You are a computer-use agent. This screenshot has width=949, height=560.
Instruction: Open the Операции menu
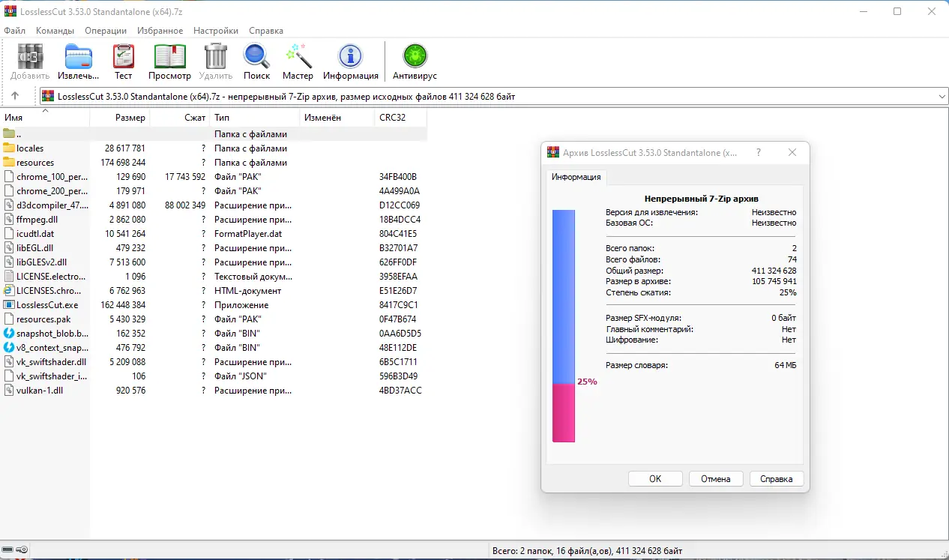point(106,31)
